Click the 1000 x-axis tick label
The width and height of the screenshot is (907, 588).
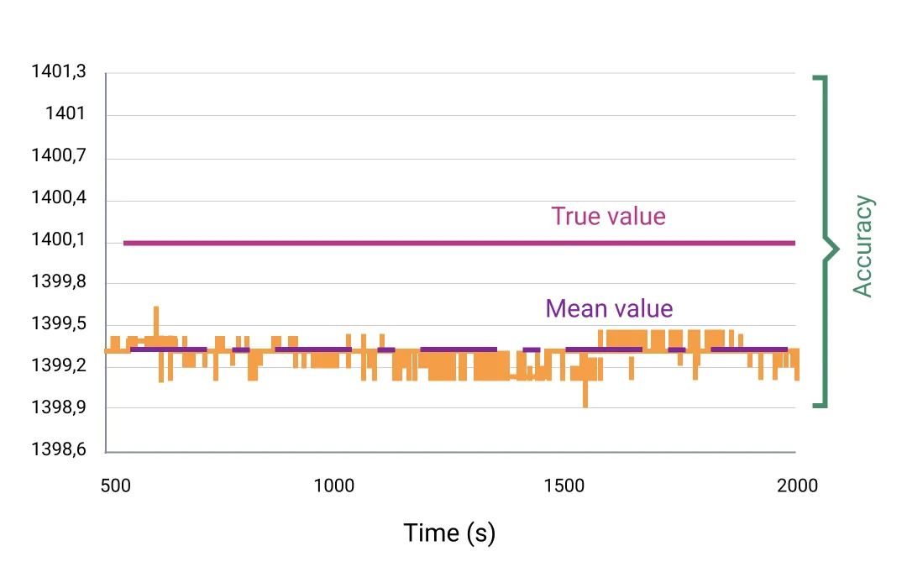pos(333,486)
